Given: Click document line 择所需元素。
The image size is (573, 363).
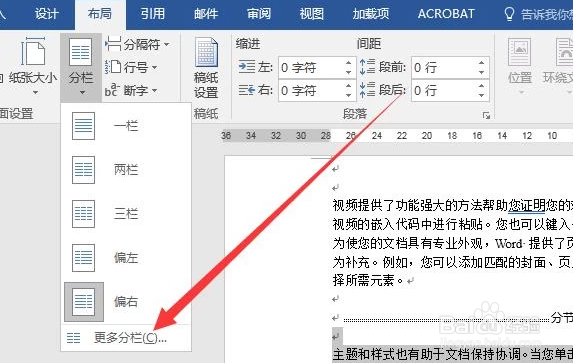Looking at the screenshot, I should coord(368,281).
